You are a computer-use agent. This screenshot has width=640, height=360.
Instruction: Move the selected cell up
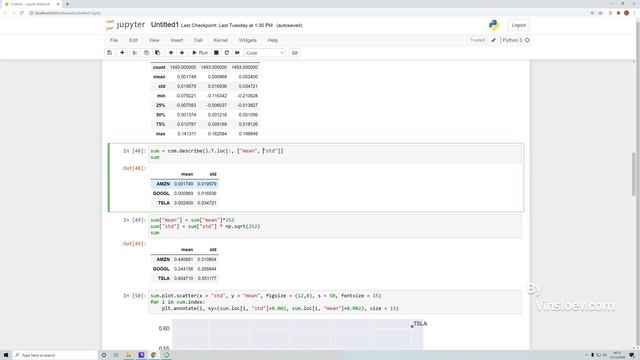coord(171,53)
